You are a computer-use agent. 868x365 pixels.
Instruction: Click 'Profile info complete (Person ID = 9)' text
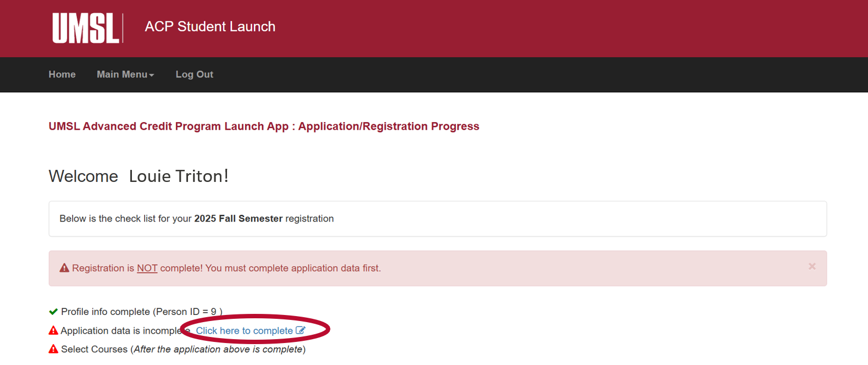[142, 312]
